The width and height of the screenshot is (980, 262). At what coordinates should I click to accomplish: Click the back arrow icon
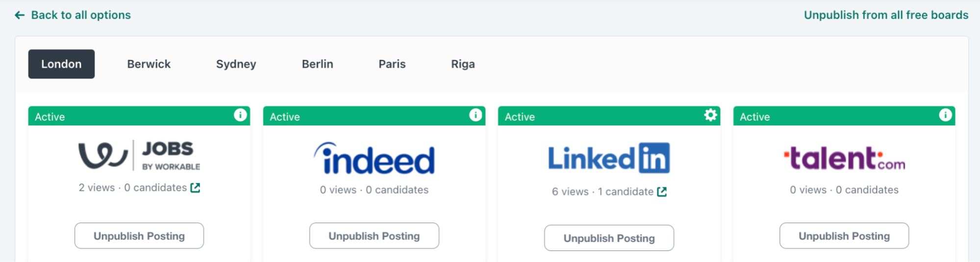click(20, 15)
